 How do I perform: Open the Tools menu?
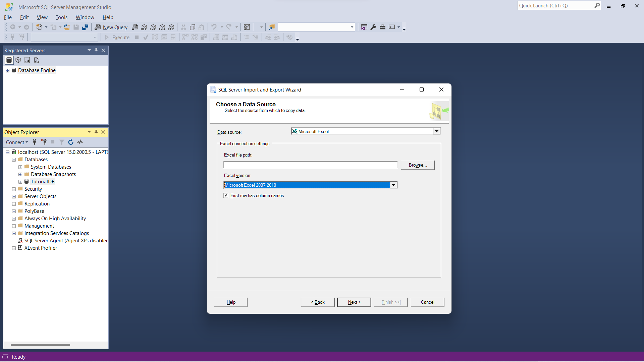pos(61,17)
